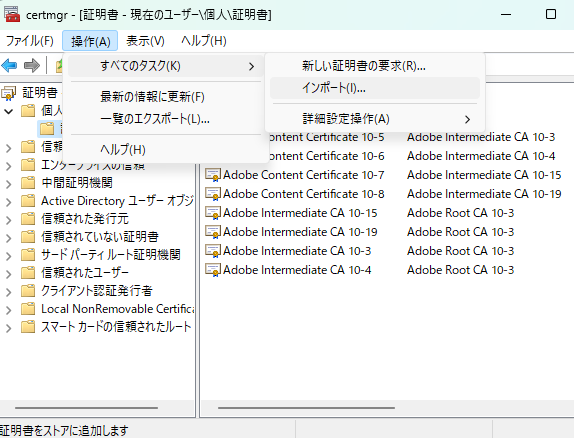Click the selected 証明書 subfolder icon under 個人
Image resolution: width=574 pixels, height=438 pixels.
coord(47,129)
